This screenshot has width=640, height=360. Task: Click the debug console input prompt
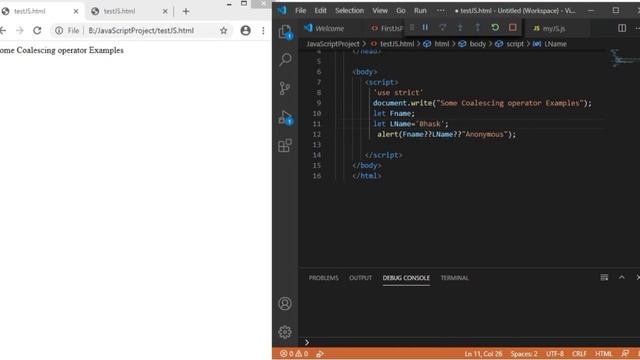pyautogui.click(x=469, y=342)
